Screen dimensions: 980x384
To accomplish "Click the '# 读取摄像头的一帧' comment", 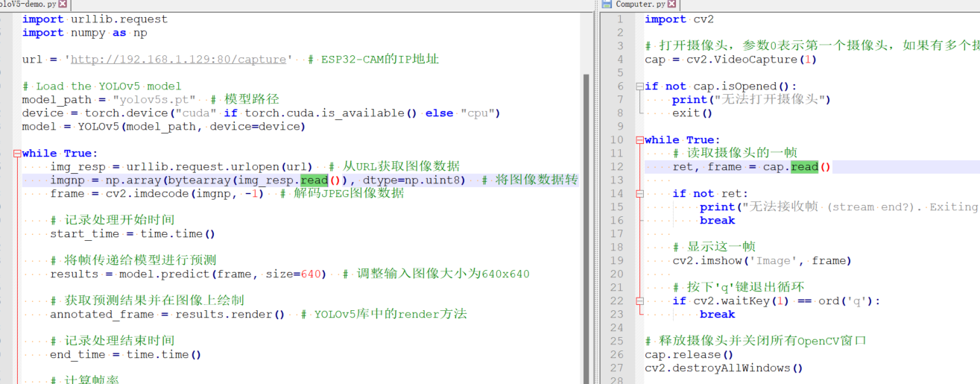I will [734, 154].
